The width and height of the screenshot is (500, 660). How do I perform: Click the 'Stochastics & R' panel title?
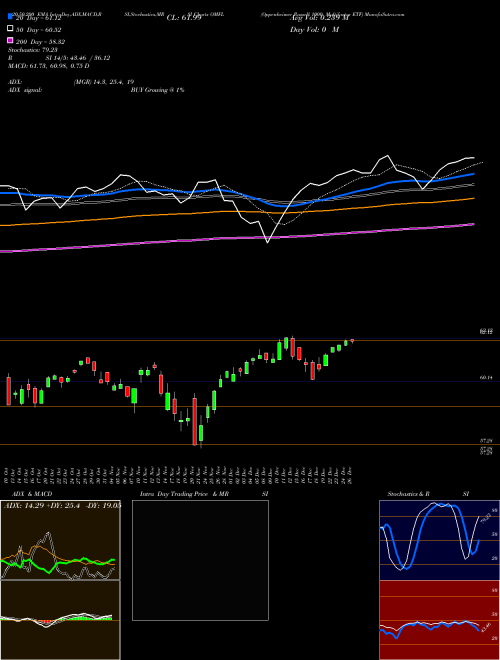point(408,494)
